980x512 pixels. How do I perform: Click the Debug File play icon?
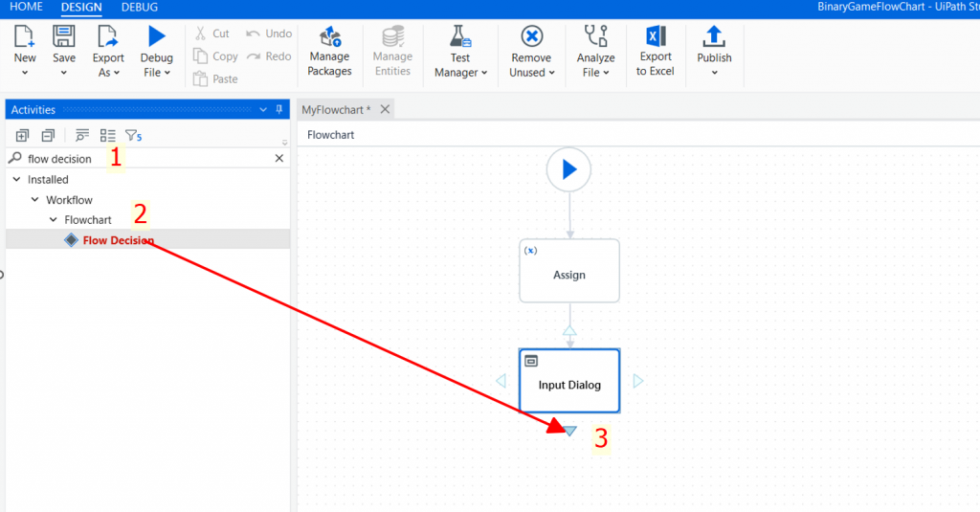157,35
